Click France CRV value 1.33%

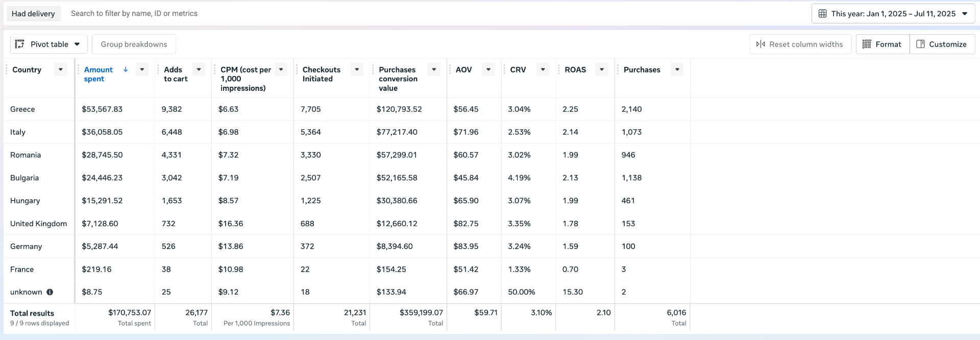click(x=519, y=270)
